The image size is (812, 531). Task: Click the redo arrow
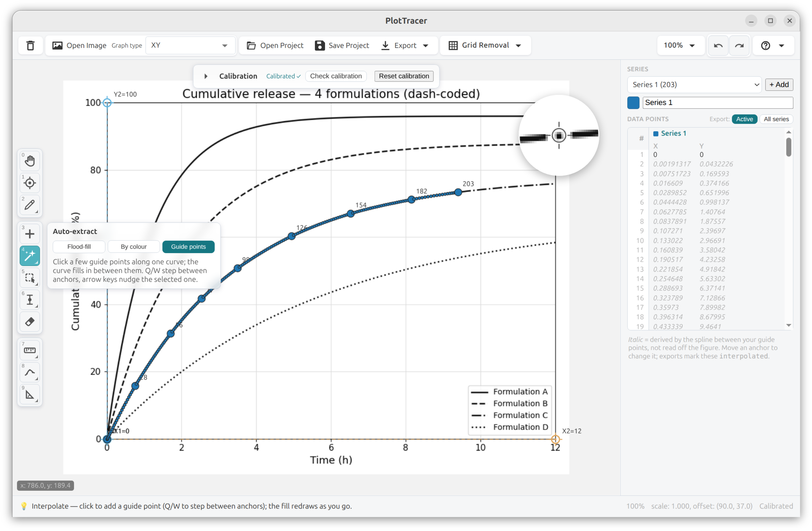tap(739, 45)
